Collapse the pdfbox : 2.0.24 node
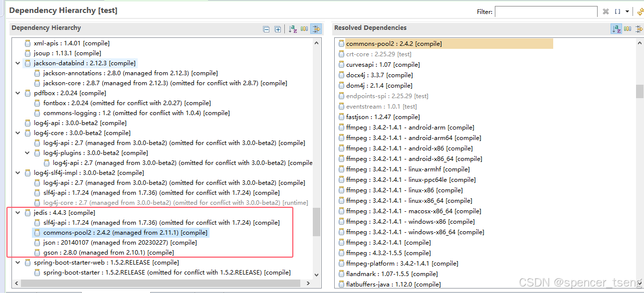This screenshot has height=293, width=644. coord(18,93)
